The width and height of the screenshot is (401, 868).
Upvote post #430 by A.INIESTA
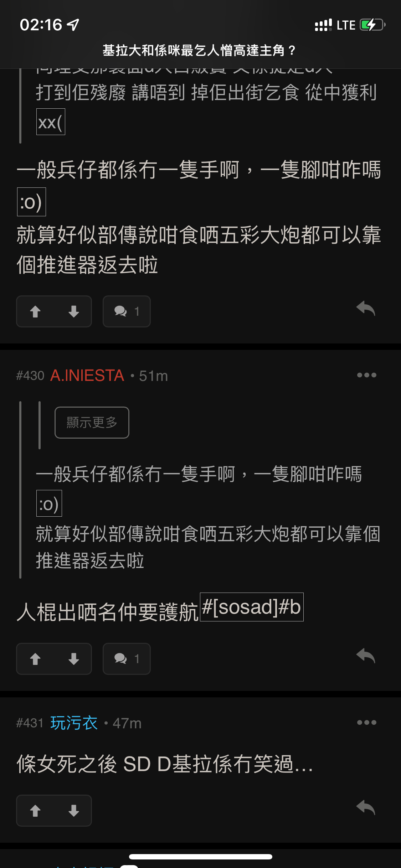tap(35, 659)
